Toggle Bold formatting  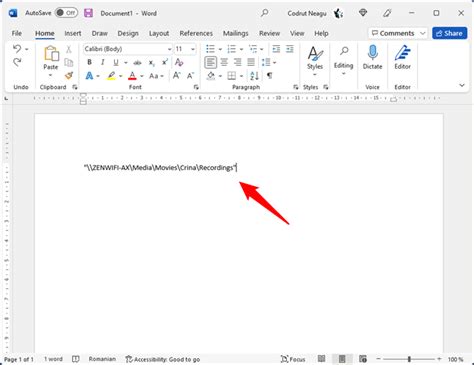tap(89, 62)
